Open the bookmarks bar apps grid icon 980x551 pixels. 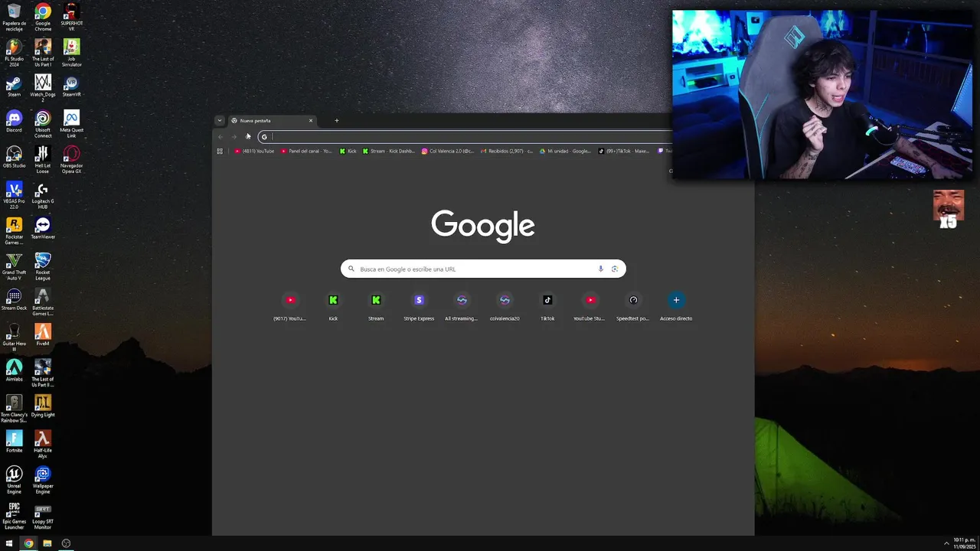(x=220, y=151)
